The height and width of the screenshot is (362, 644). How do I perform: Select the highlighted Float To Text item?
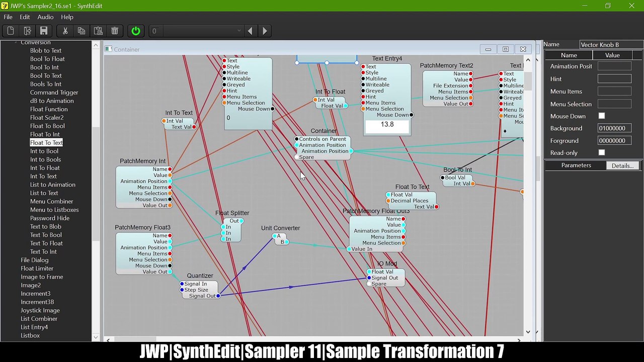click(x=46, y=143)
